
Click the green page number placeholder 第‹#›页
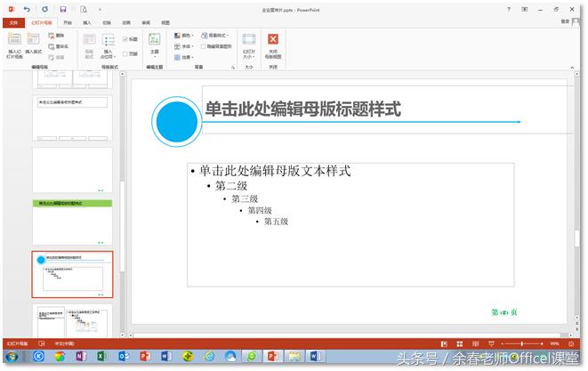pyautogui.click(x=504, y=312)
